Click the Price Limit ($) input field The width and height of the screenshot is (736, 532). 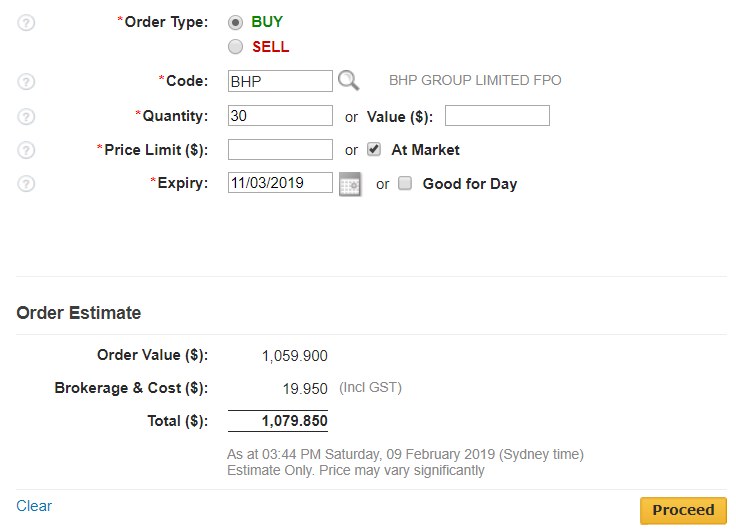point(280,150)
